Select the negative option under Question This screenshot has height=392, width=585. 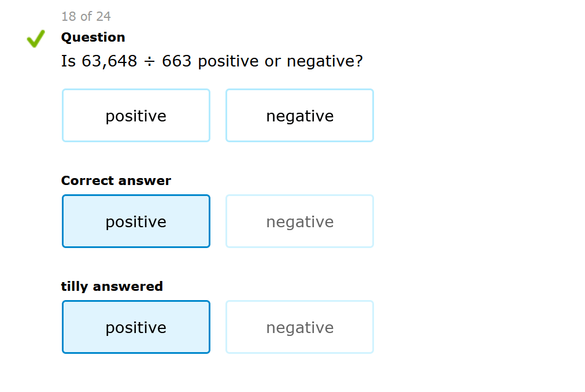(x=299, y=116)
